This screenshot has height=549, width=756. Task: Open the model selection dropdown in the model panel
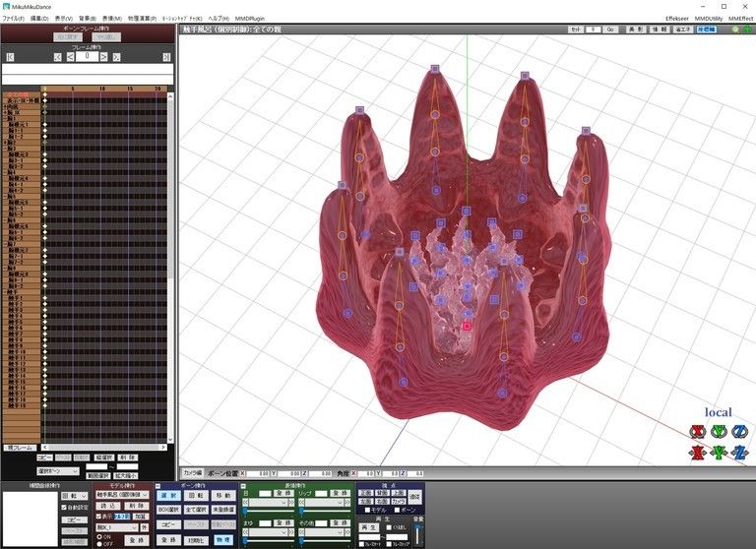pos(122,495)
